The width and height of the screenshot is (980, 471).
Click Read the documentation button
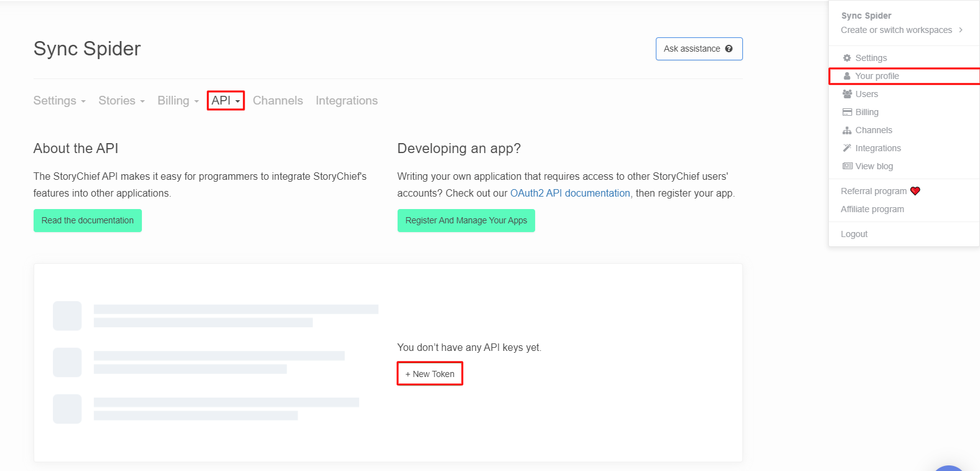click(88, 220)
